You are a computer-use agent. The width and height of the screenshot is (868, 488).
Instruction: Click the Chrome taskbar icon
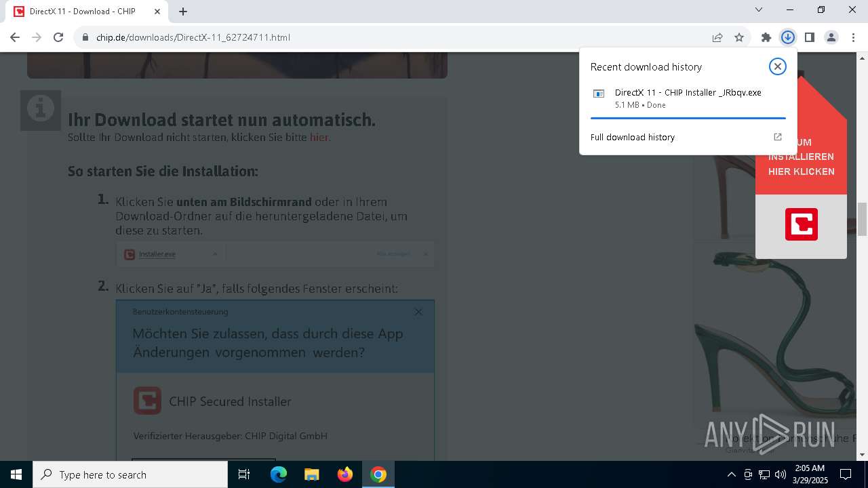click(x=378, y=474)
